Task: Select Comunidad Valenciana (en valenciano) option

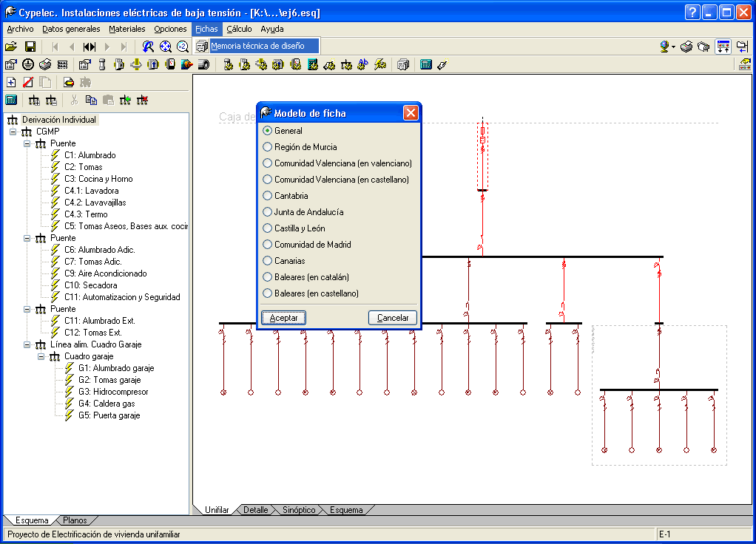Action: point(337,163)
